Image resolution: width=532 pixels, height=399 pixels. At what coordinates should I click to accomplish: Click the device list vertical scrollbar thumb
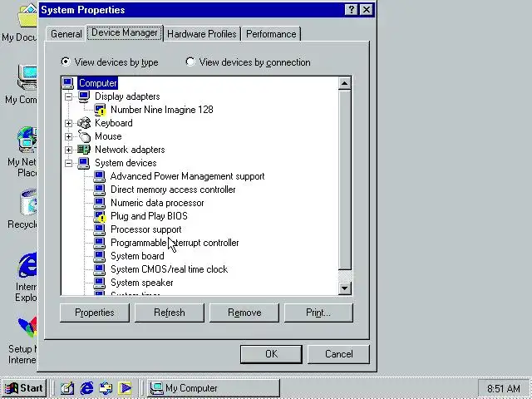tap(344, 180)
